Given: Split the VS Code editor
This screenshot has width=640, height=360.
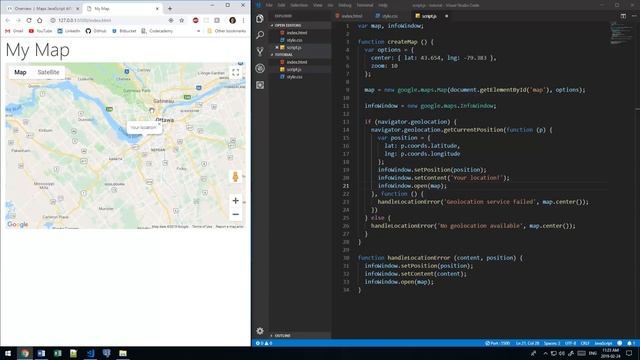Looking at the screenshot, I should [623, 16].
